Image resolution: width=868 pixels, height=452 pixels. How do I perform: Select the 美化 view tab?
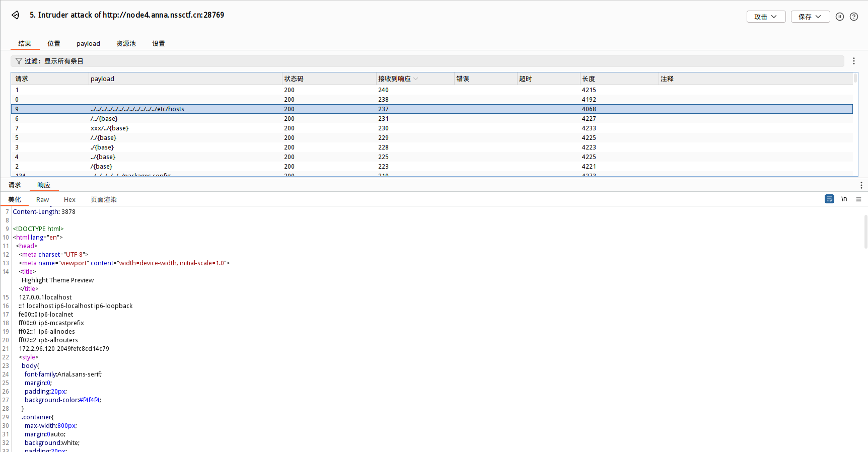15,200
